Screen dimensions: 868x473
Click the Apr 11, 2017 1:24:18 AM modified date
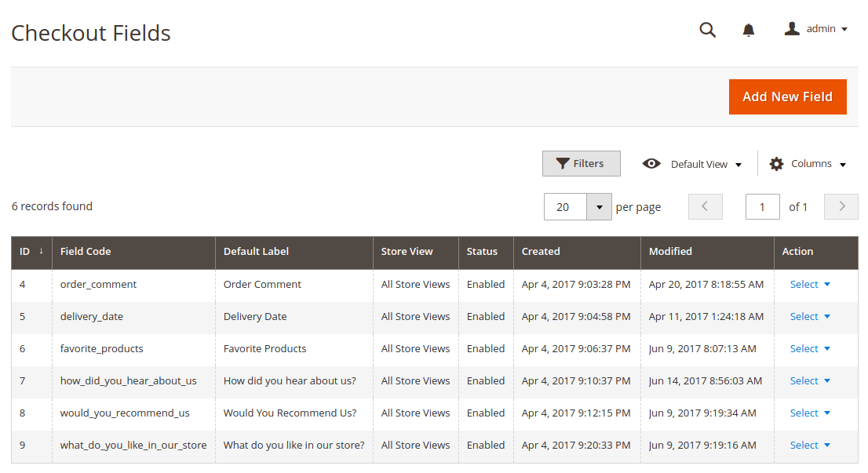click(706, 316)
